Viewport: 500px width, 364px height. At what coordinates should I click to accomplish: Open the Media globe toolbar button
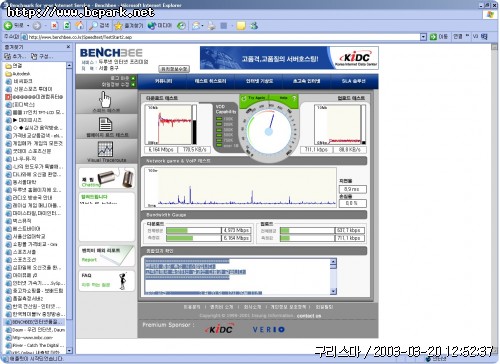[x=159, y=26]
